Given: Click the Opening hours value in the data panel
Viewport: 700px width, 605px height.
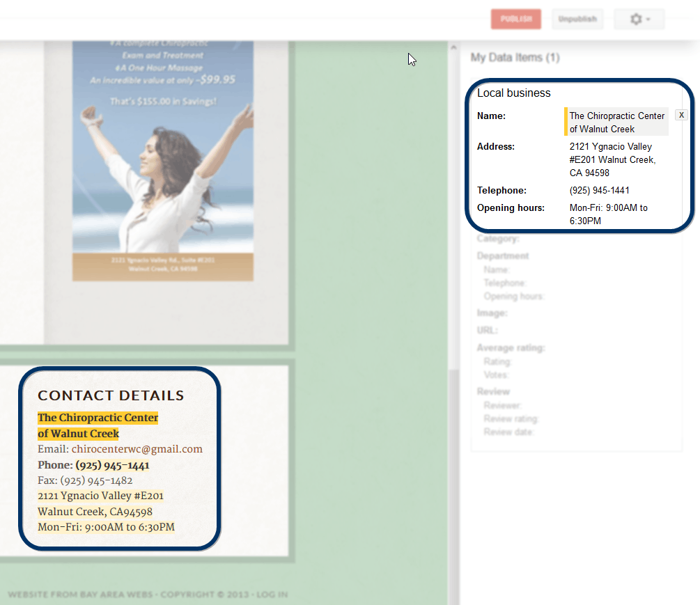Looking at the screenshot, I should click(x=608, y=214).
